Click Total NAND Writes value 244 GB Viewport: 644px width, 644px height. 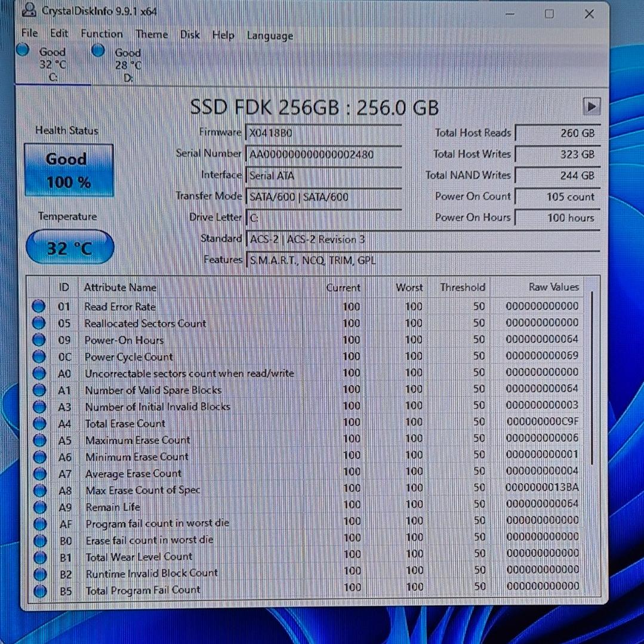coord(557,176)
